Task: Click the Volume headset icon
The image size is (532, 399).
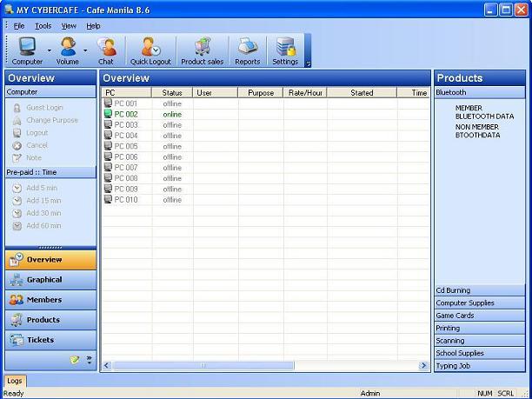Action: [68, 46]
